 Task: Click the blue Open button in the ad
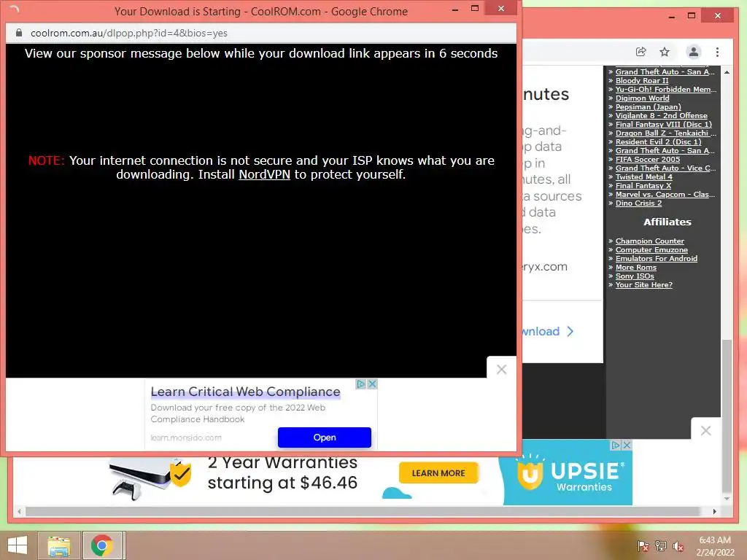point(325,437)
